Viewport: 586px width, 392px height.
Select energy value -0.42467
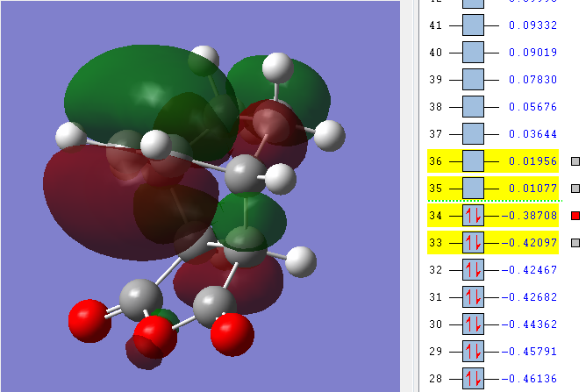[529, 270]
